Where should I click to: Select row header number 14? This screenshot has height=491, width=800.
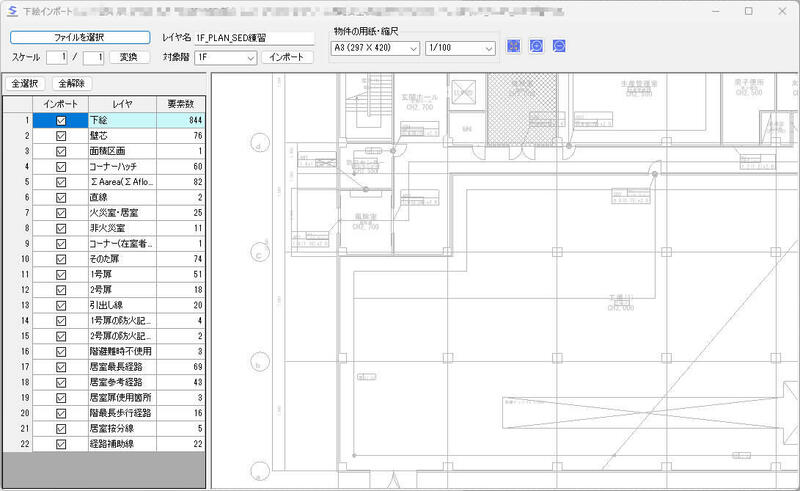pyautogui.click(x=18, y=321)
